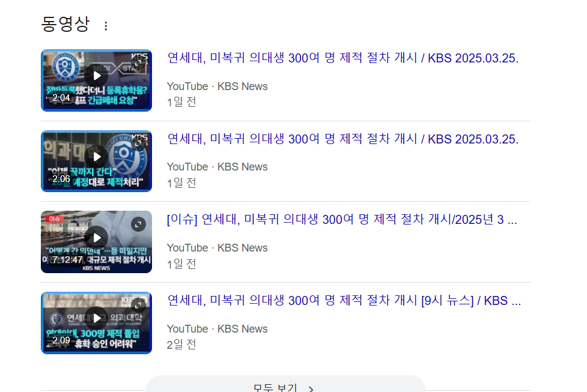Click the 2:09 duration label
Viewport: 587px width, 392px height.
(x=61, y=340)
